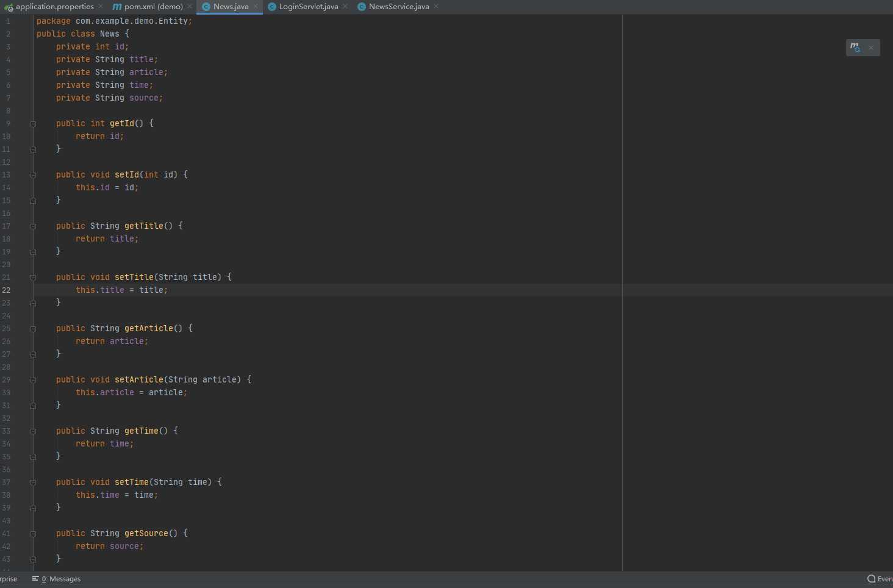This screenshot has height=588, width=893.
Task: Dismiss the Maven reload popup
Action: click(x=871, y=48)
